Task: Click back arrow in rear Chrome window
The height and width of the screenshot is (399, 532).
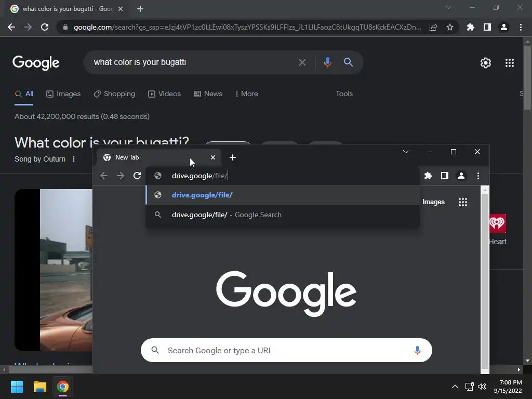Action: (x=11, y=27)
